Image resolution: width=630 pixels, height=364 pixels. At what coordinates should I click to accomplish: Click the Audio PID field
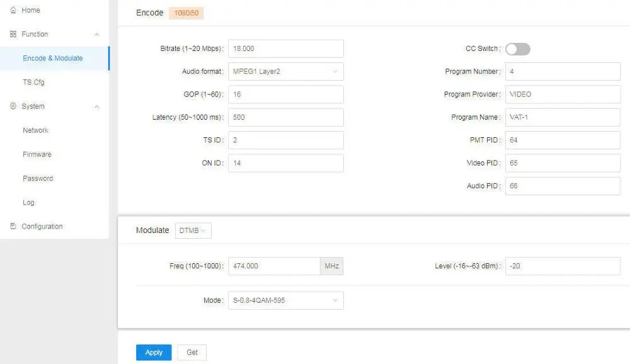click(x=563, y=186)
